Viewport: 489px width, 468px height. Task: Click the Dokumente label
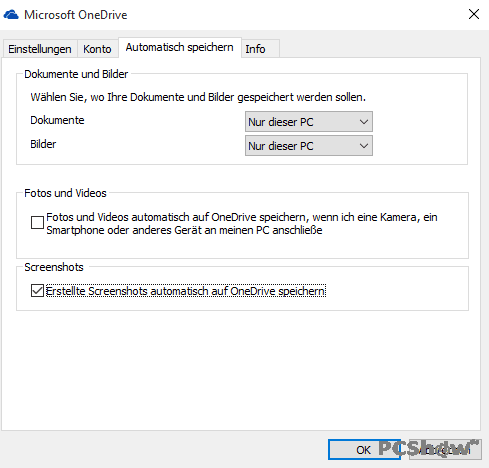[x=57, y=120]
